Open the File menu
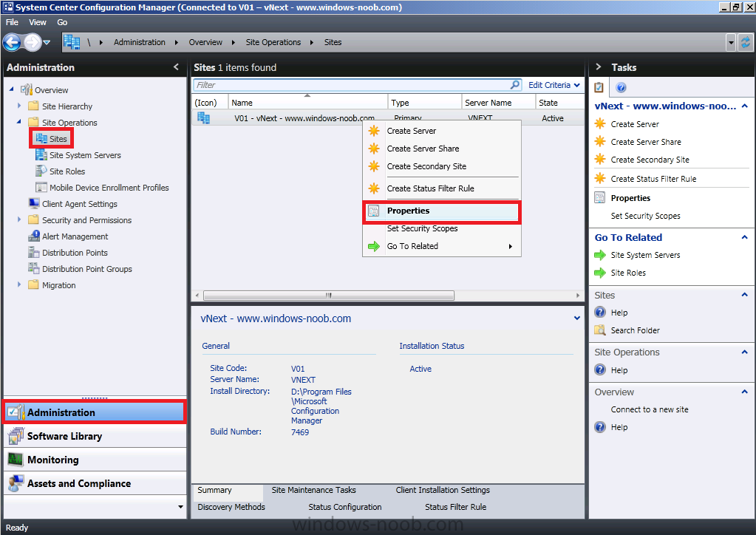 click(x=12, y=22)
